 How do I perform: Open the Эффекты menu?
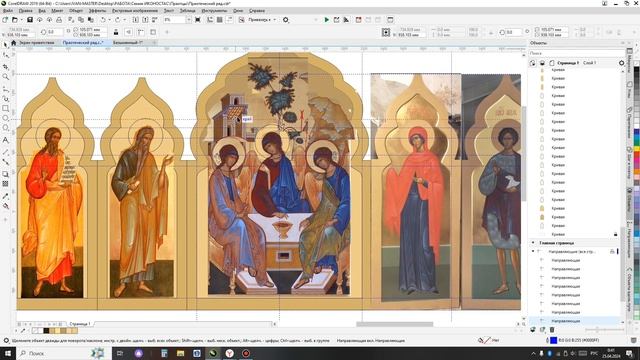tap(97, 11)
